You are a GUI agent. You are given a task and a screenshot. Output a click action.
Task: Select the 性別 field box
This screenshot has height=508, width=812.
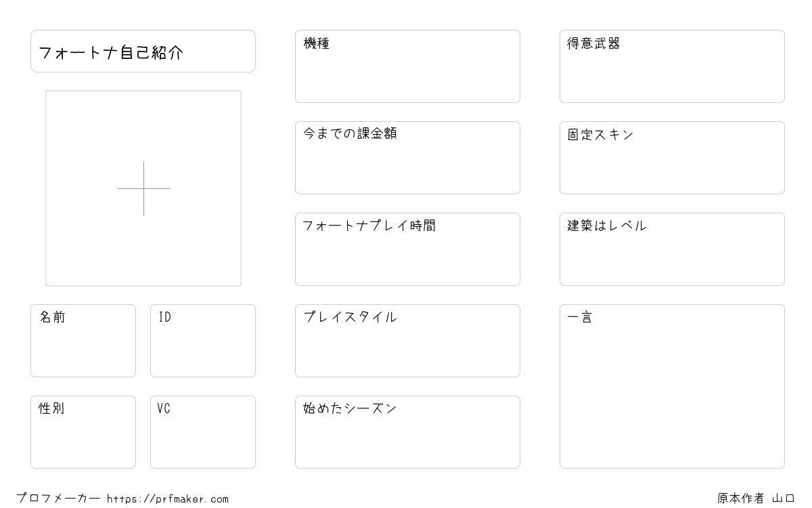coord(83,432)
